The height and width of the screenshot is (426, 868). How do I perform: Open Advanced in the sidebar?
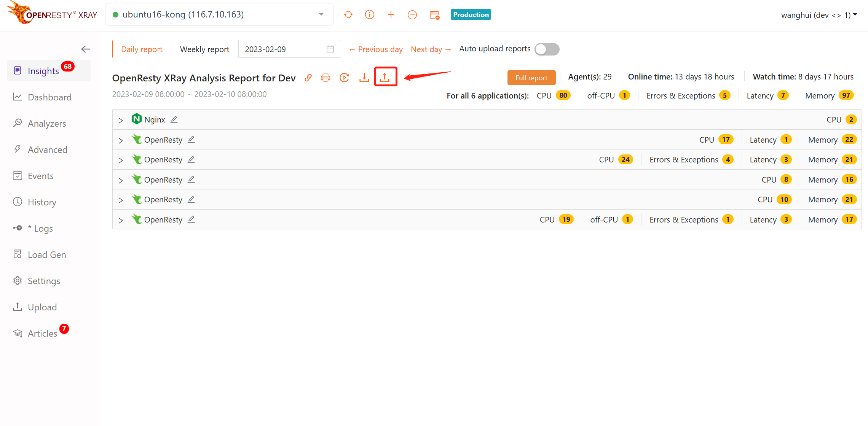coord(49,149)
